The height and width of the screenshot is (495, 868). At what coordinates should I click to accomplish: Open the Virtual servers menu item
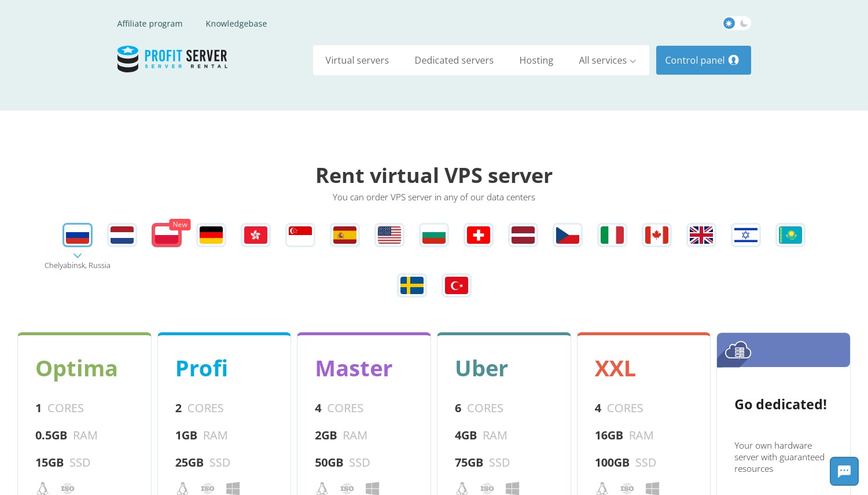357,60
